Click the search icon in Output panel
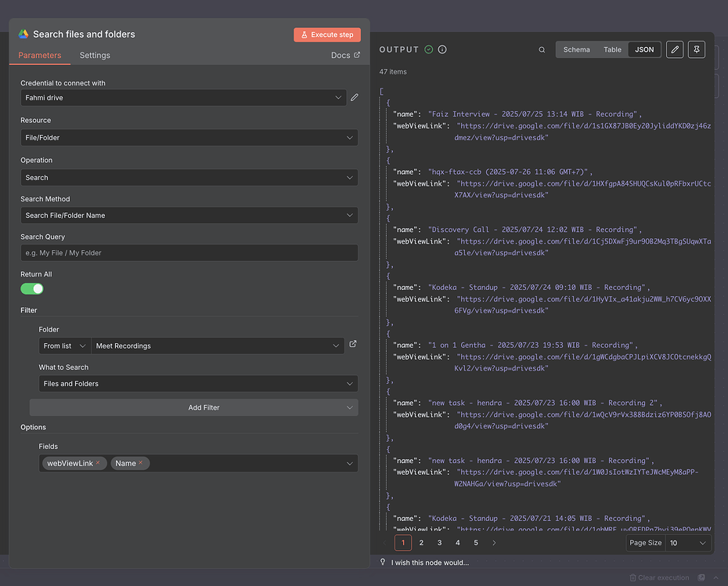Screen dimensions: 728x586 542,50
